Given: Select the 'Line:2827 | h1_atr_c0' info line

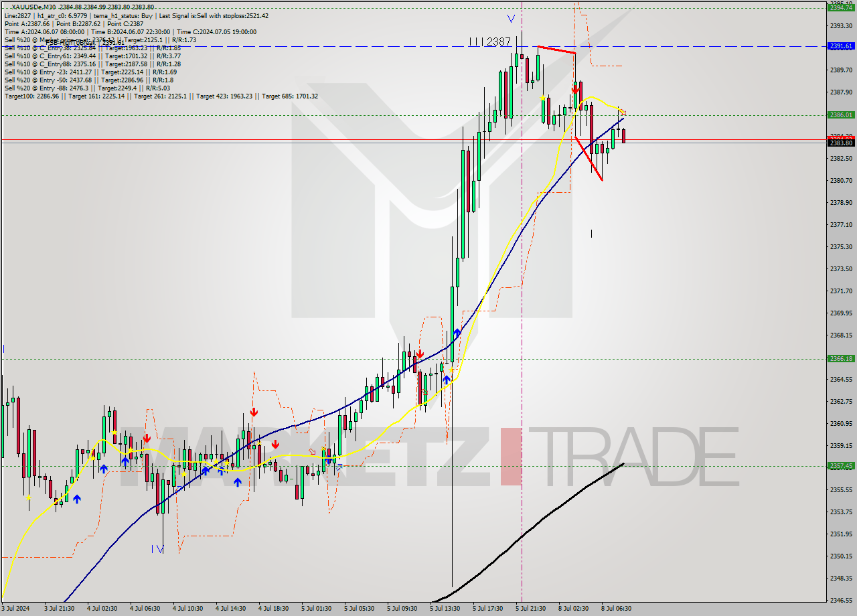Looking at the screenshot, I should click(136, 15).
